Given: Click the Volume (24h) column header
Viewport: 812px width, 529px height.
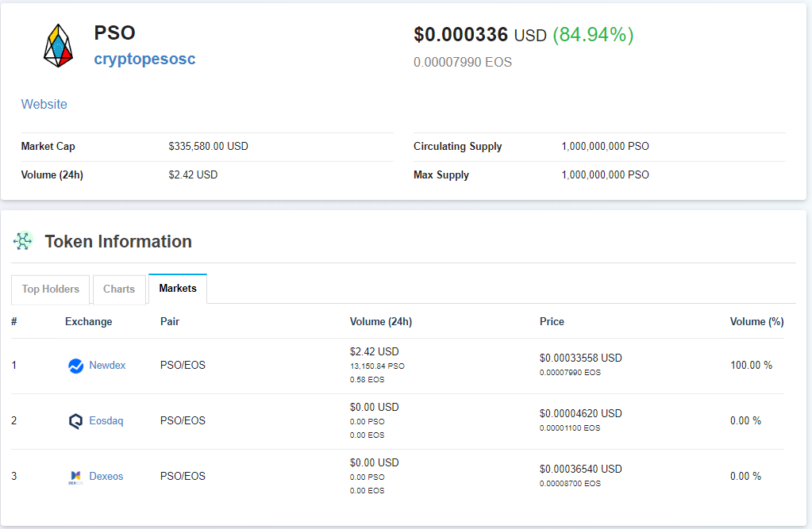Looking at the screenshot, I should [381, 321].
